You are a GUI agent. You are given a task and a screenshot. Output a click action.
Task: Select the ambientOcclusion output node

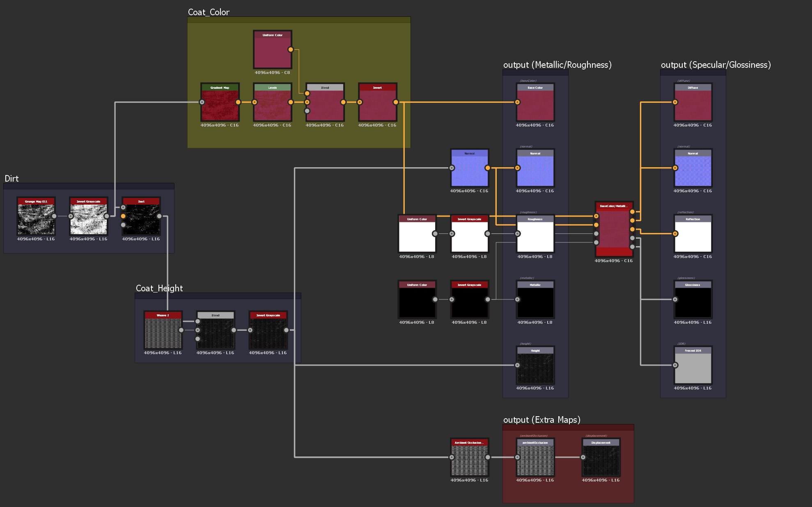pos(535,457)
